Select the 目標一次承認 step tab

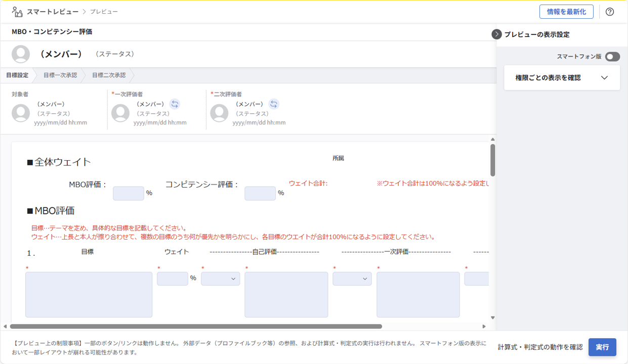tap(60, 75)
